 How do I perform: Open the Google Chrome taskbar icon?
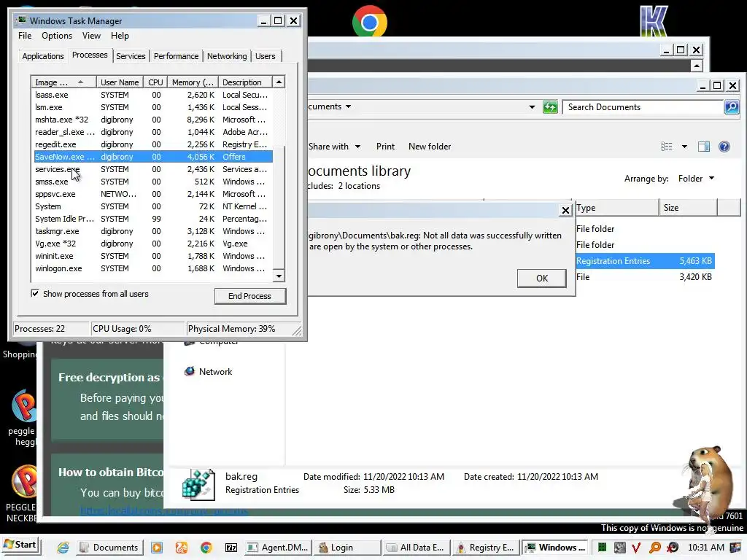click(x=206, y=548)
